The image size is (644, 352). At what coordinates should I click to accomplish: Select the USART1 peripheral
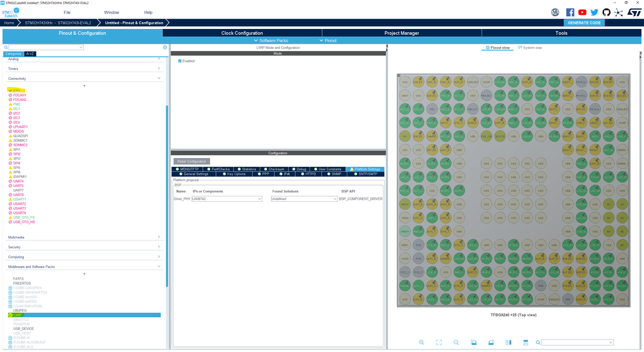(19, 199)
